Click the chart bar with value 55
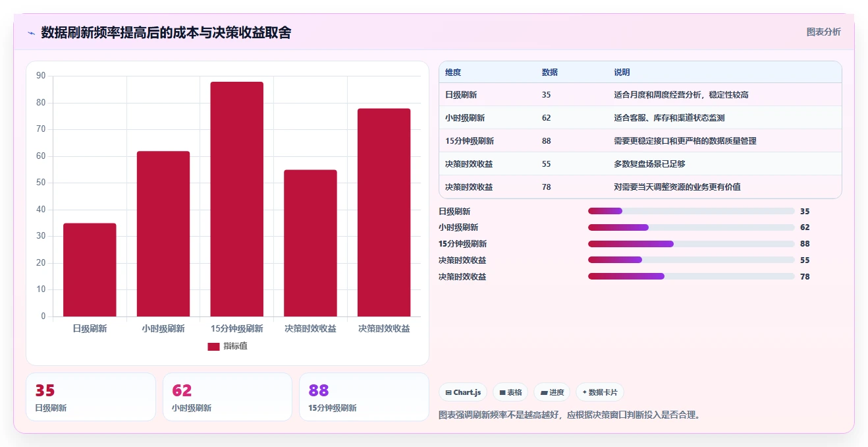Viewport: 868px width, 447px height. [x=310, y=243]
